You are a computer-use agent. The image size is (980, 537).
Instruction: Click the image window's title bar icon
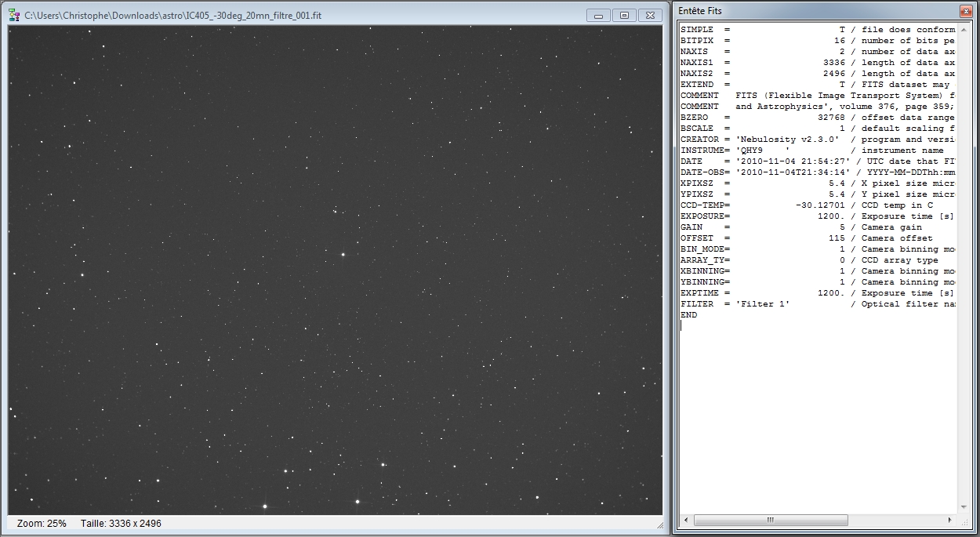[x=14, y=15]
